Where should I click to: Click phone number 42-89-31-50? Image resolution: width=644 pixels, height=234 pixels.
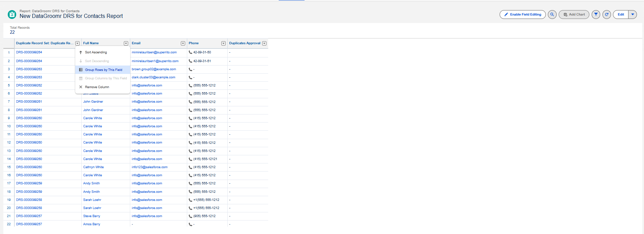coord(202,52)
